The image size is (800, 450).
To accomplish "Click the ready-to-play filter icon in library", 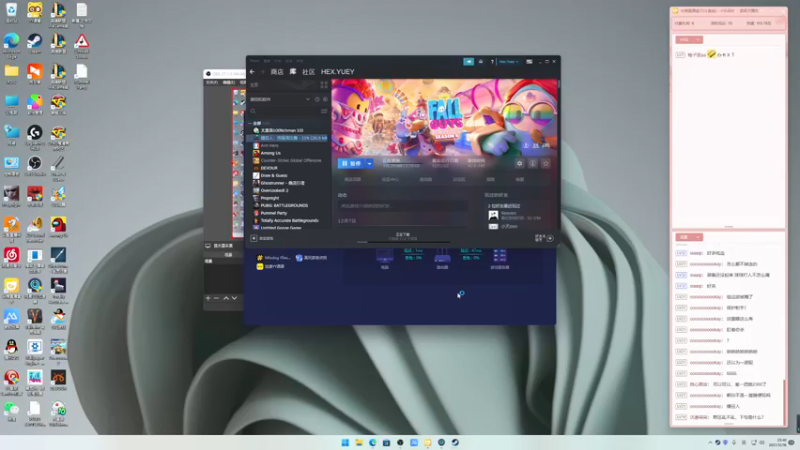I will coord(325,99).
